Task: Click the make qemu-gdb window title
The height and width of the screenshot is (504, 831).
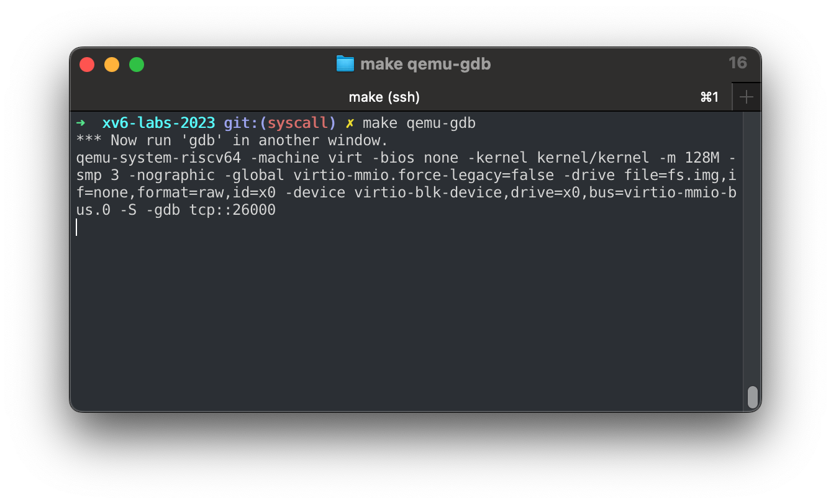Action: tap(425, 63)
